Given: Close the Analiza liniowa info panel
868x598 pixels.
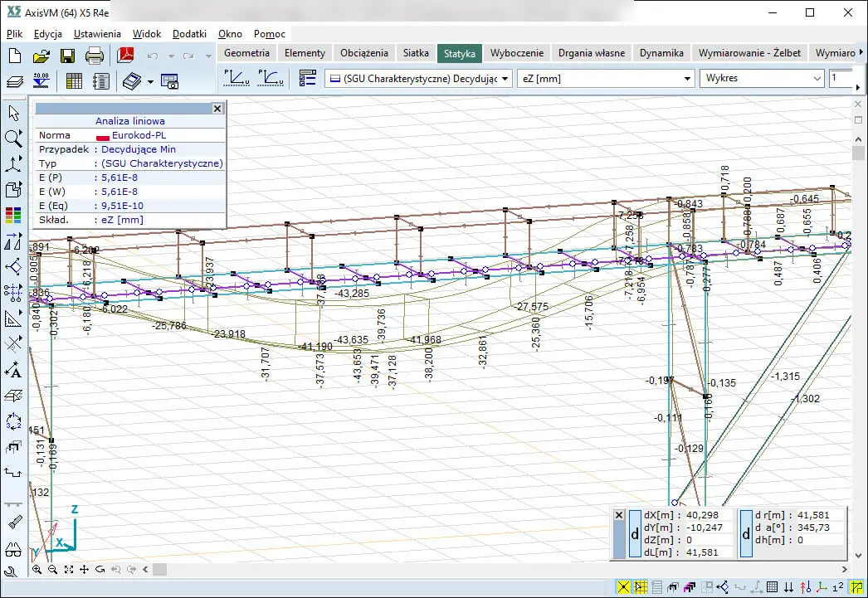Looking at the screenshot, I should point(217,109).
